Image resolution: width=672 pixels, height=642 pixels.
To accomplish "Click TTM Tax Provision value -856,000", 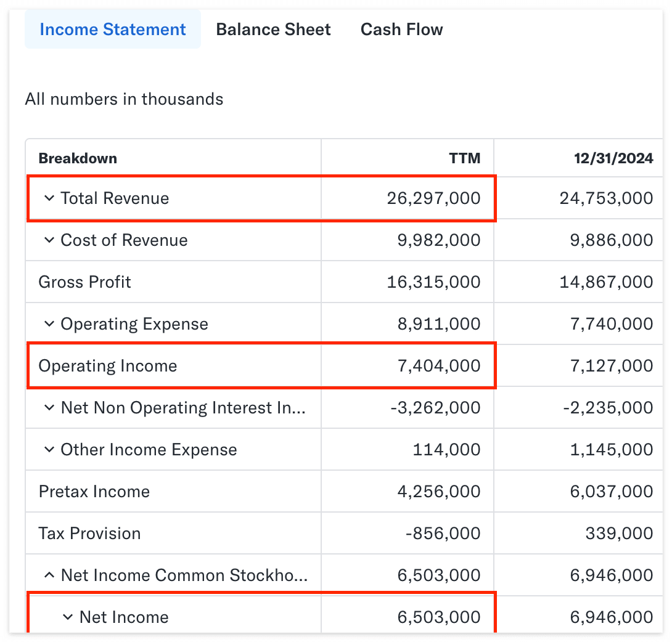I will (443, 534).
